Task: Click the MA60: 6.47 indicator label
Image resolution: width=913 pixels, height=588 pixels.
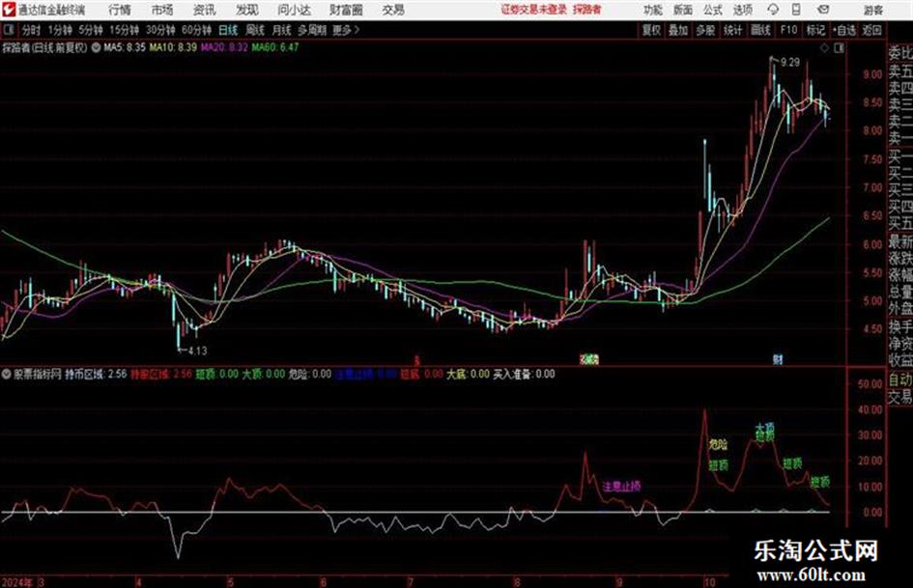Action: 275,47
